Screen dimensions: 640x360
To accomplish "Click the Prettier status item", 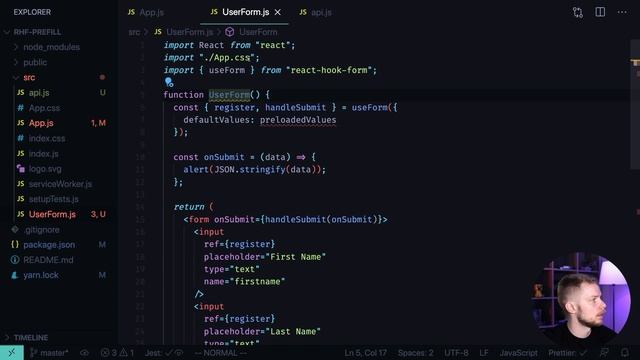I will (567, 353).
